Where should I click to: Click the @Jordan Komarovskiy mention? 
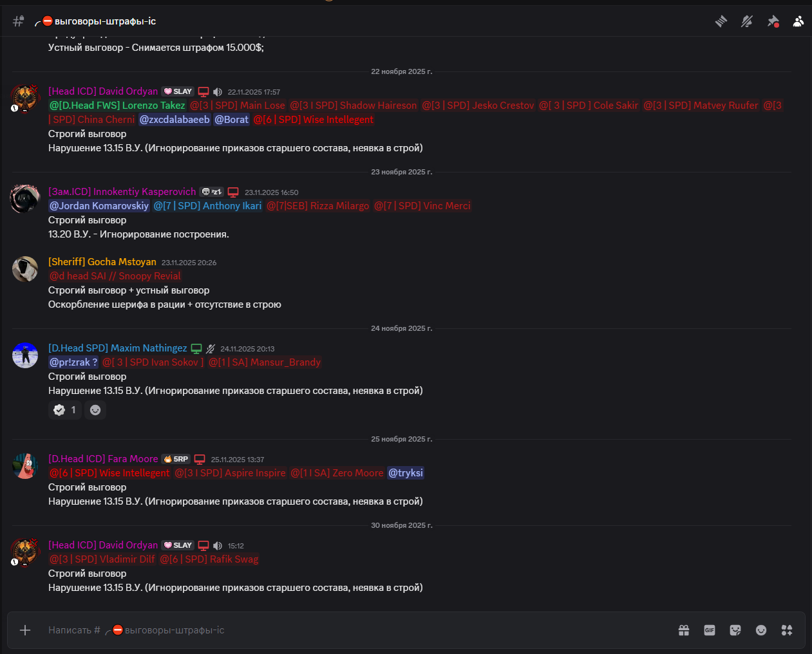[99, 205]
